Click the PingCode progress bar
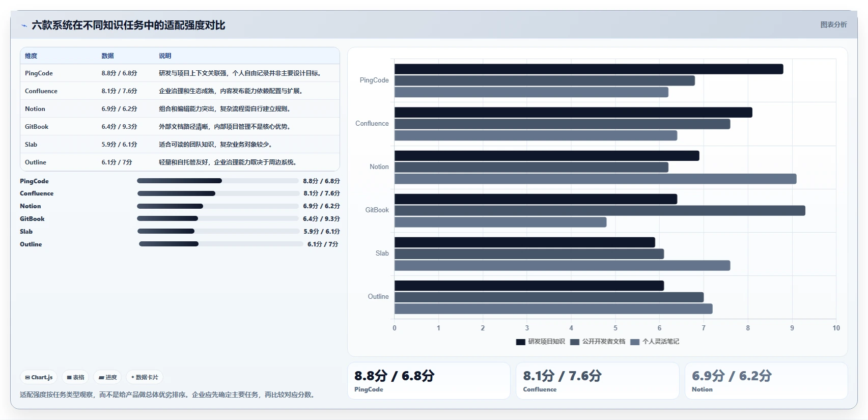This screenshot has width=868, height=420. coord(217,181)
